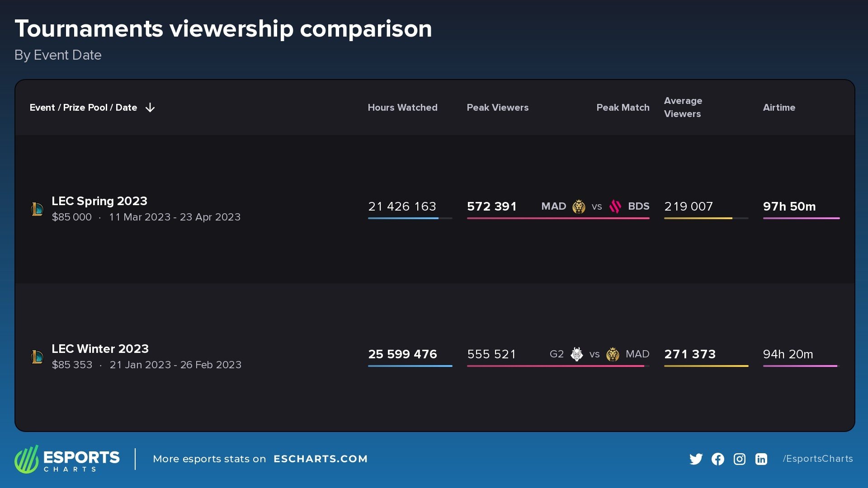868x488 pixels.
Task: Toggle sort arrow next to Event Date
Action: click(150, 108)
